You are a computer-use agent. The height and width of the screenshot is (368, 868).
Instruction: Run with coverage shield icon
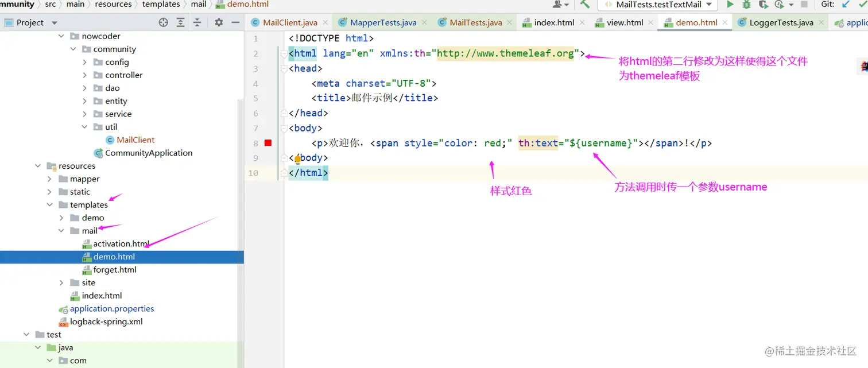763,4
